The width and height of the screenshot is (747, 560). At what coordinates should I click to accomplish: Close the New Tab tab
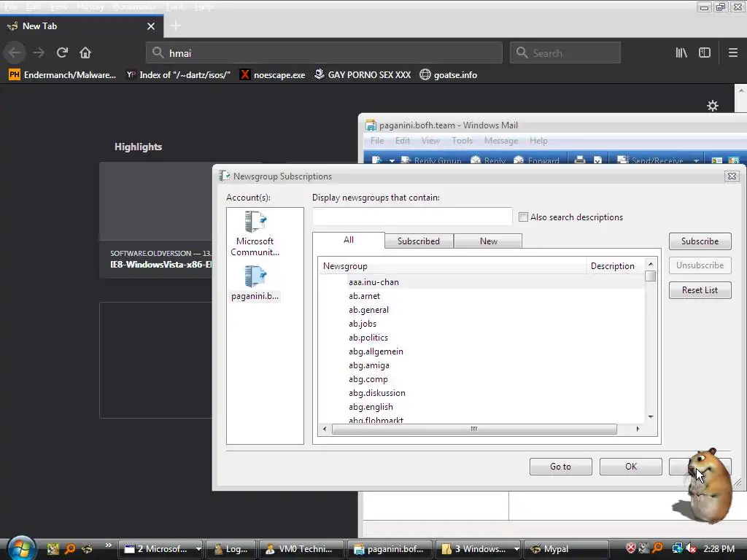[151, 26]
